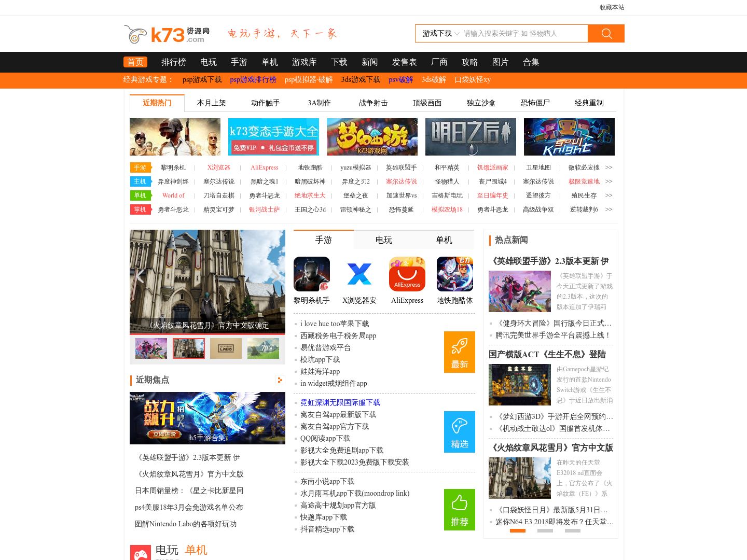Open the Soul Knight banner thumbnail
Image resolution: width=747 pixels, height=560 pixels.
[x=569, y=137]
